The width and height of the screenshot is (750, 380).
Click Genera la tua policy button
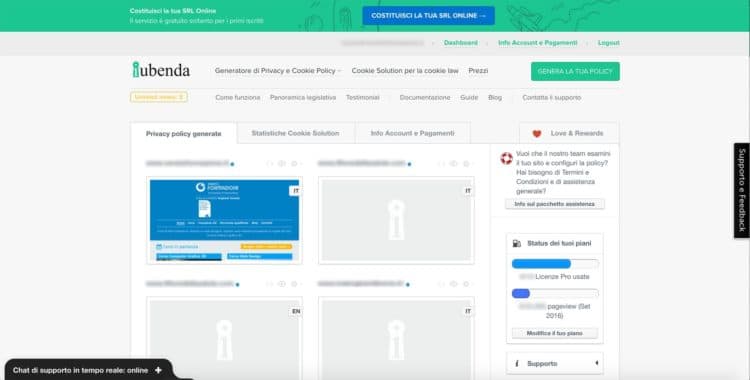tap(575, 71)
